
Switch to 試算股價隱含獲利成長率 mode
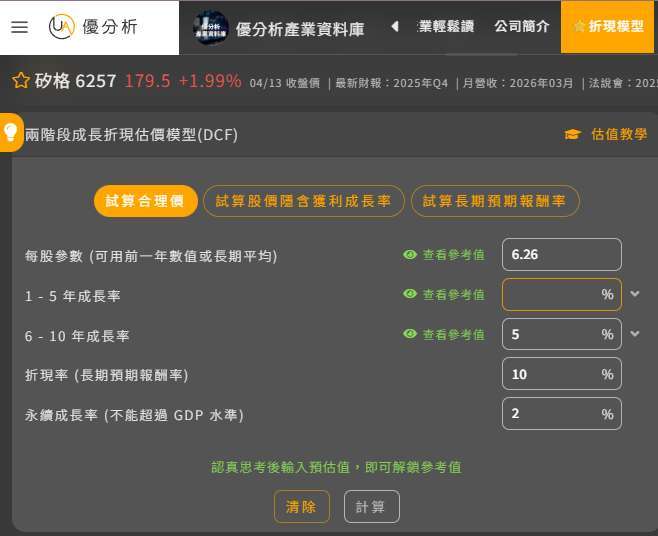click(303, 201)
